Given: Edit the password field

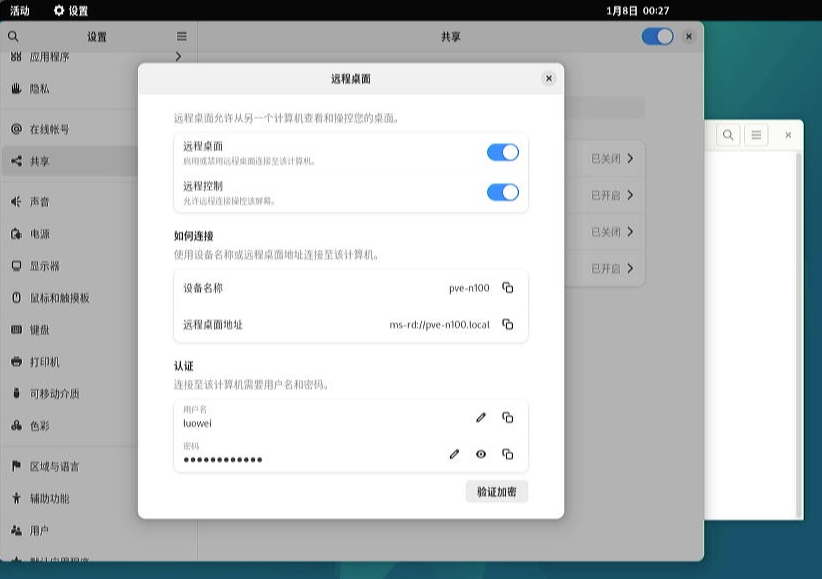Looking at the screenshot, I should pyautogui.click(x=454, y=454).
